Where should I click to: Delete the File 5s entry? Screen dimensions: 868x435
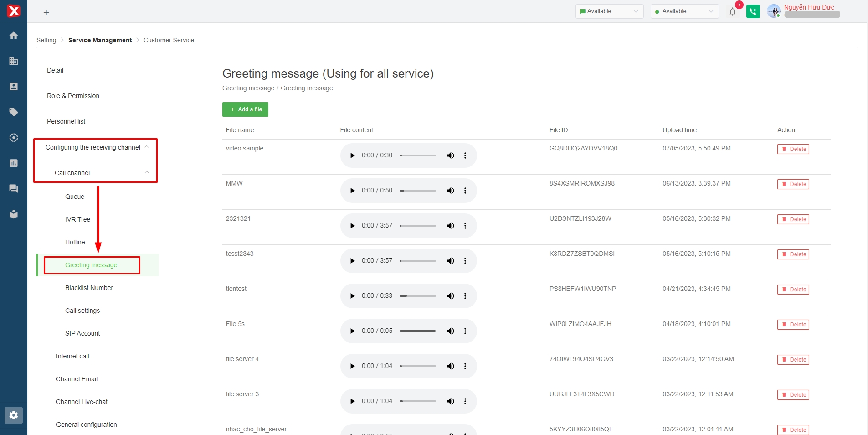click(793, 325)
